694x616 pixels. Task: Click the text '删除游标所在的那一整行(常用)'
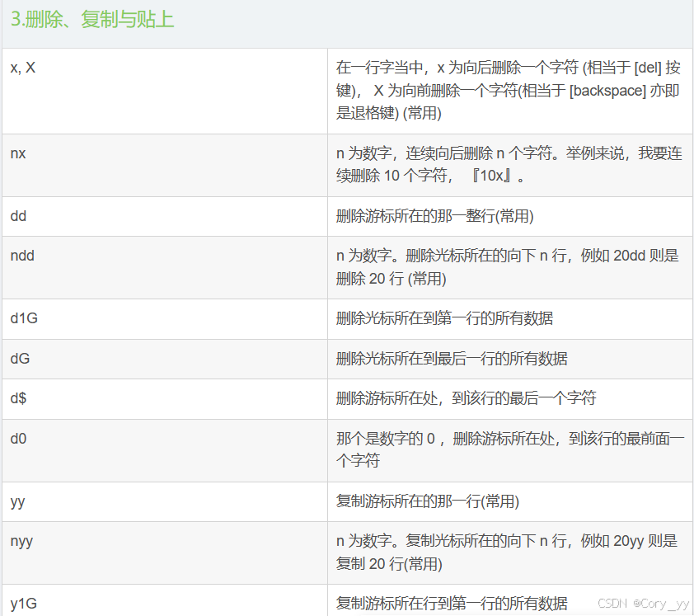point(434,216)
